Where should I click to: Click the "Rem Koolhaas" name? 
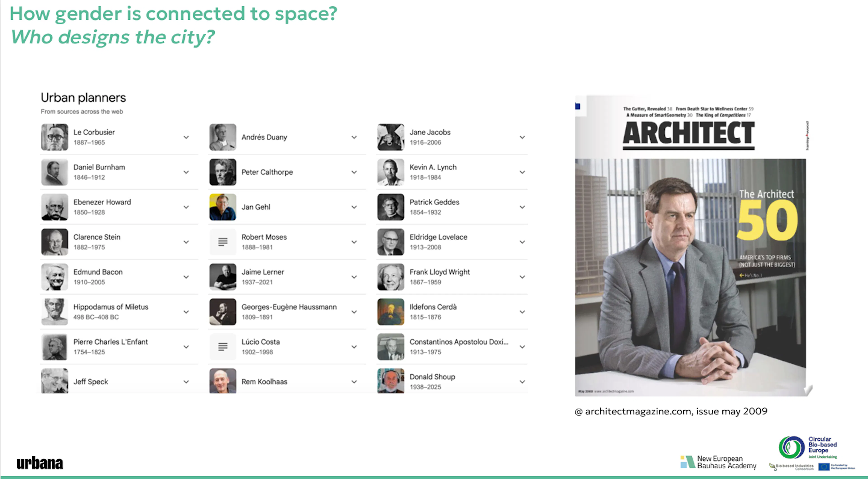[264, 382]
